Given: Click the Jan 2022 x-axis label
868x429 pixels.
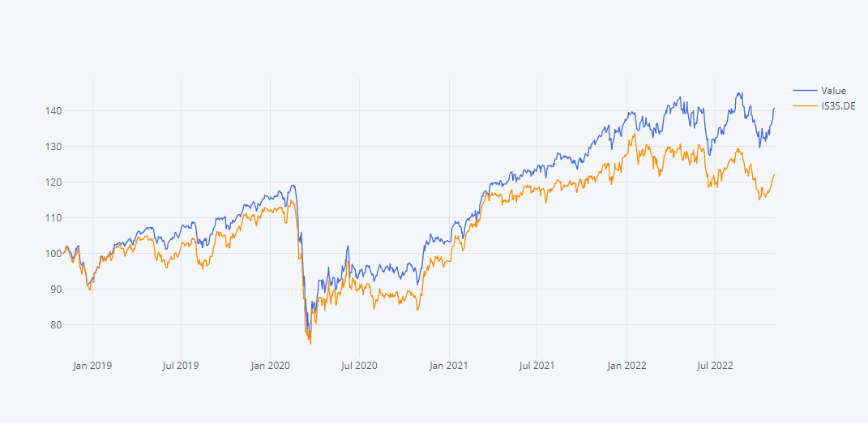Looking at the screenshot, I should point(626,366).
